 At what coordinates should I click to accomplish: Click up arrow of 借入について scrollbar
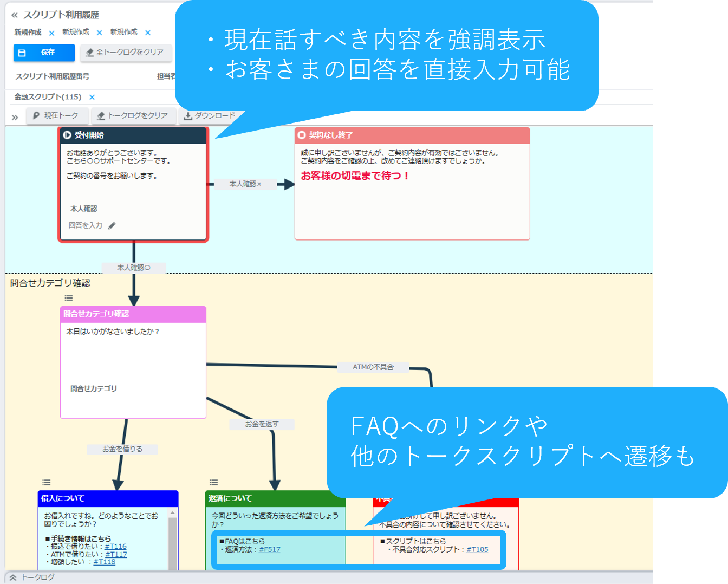pyautogui.click(x=173, y=512)
